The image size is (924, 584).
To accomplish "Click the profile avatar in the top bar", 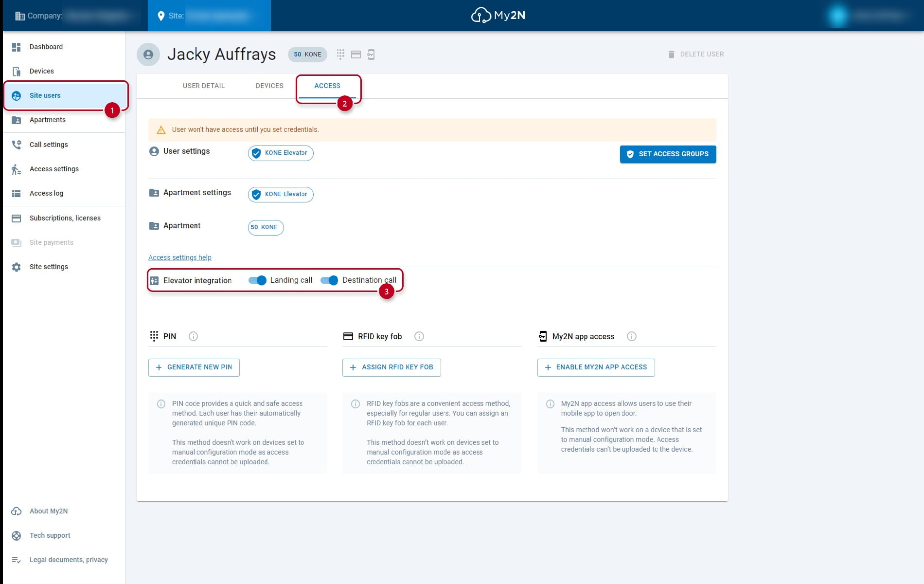I will point(837,16).
